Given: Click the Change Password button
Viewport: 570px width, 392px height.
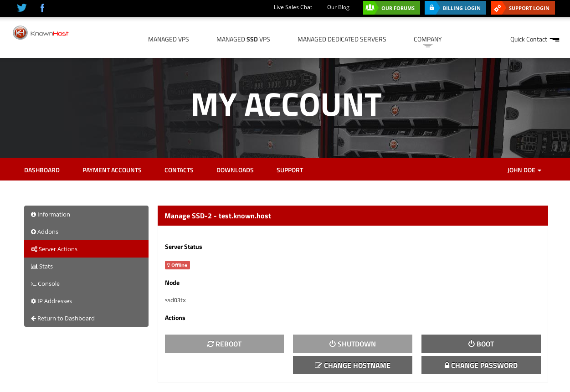Looking at the screenshot, I should pyautogui.click(x=481, y=365).
